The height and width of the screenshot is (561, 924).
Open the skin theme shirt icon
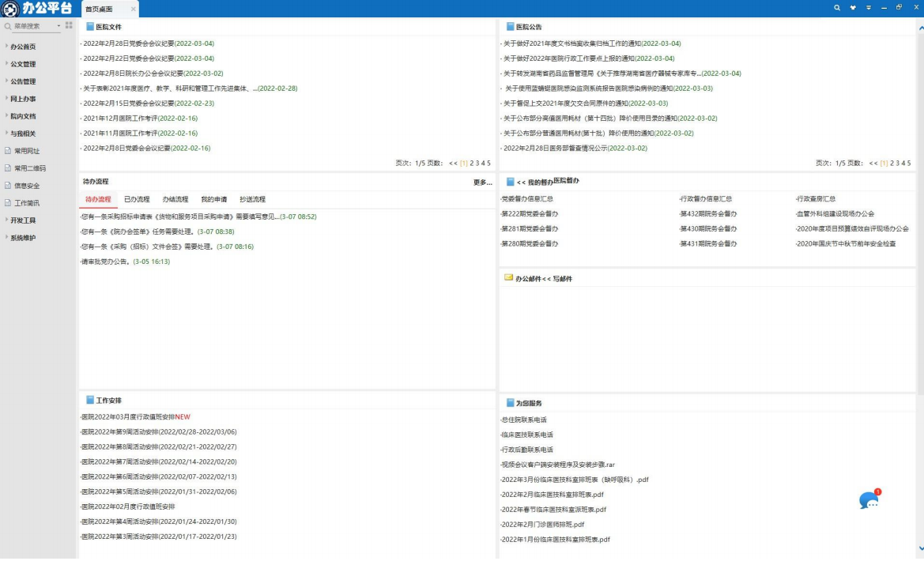[x=853, y=8]
